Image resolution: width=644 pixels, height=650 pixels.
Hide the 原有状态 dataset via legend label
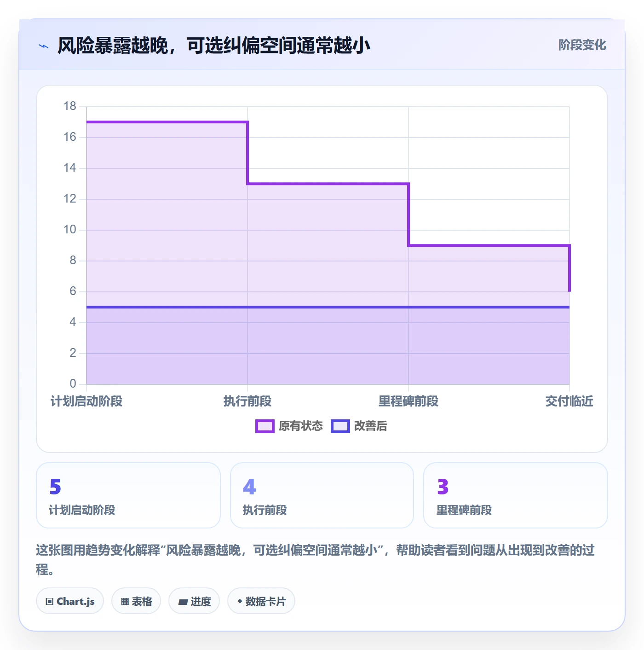tap(301, 426)
